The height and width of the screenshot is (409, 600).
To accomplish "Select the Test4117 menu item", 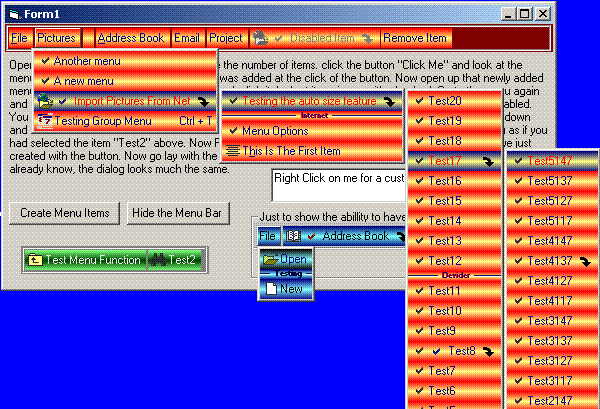I will click(553, 300).
